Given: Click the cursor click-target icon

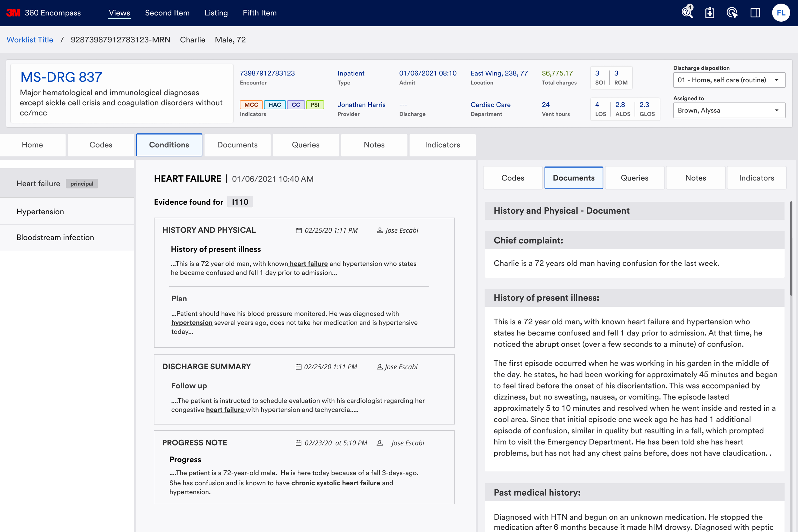Looking at the screenshot, I should [x=732, y=13].
